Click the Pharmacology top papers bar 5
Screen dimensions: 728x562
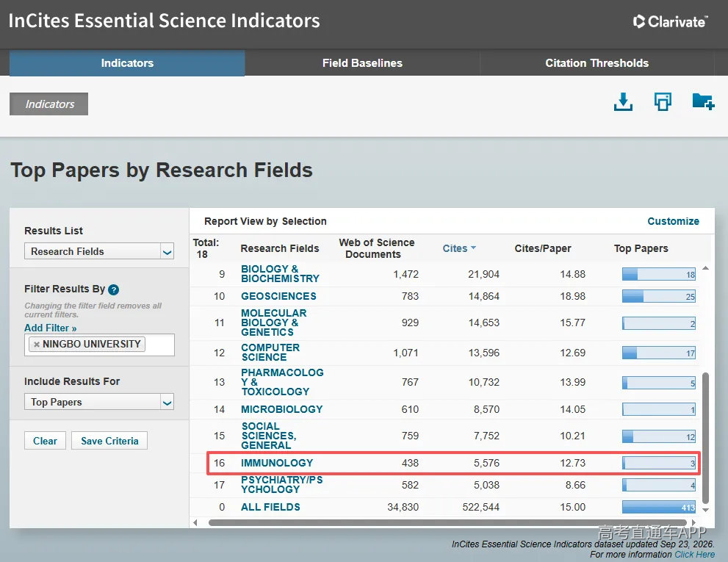659,383
